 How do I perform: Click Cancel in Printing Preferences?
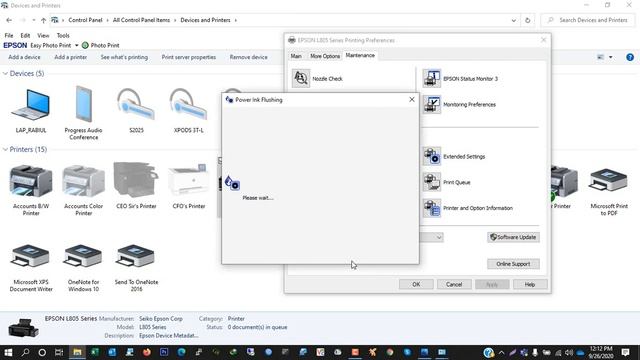454,284
